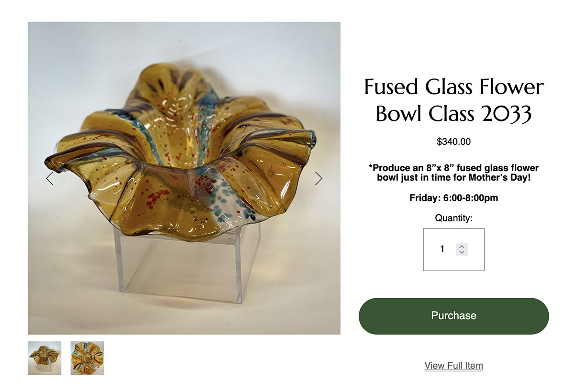Click the number 1 in the quantity box
Screen dimensions: 574x392
pos(442,249)
